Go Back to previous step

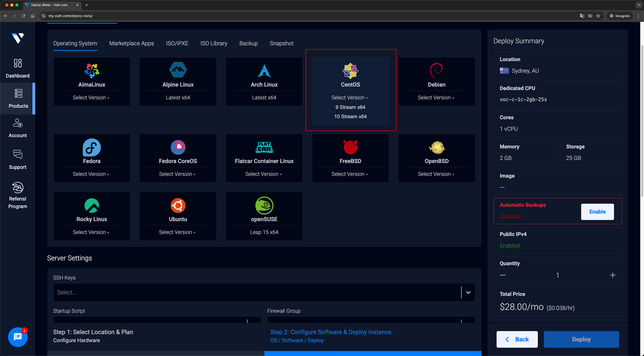(x=517, y=339)
